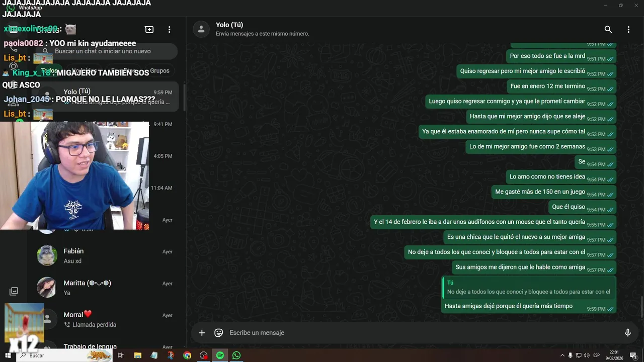This screenshot has height=362, width=644.
Task: Open the new chat icon
Action: (x=149, y=30)
